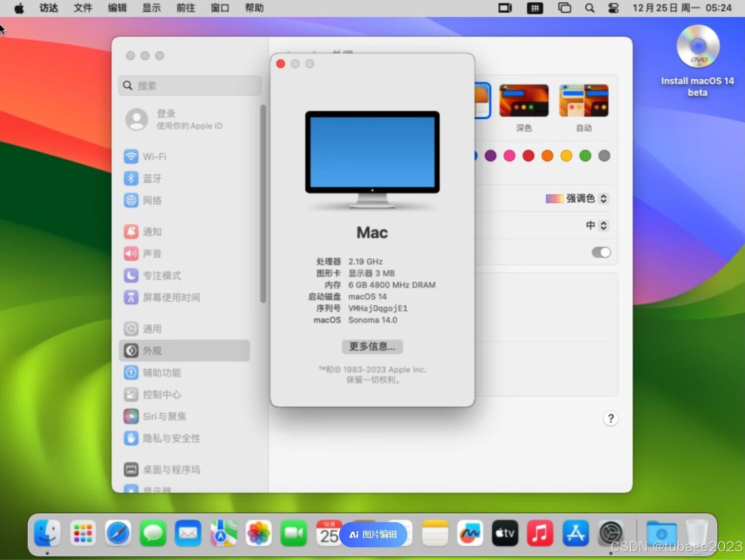The height and width of the screenshot is (560, 745).
Task: Click the AI 图片编辑 button
Action: [x=373, y=535]
